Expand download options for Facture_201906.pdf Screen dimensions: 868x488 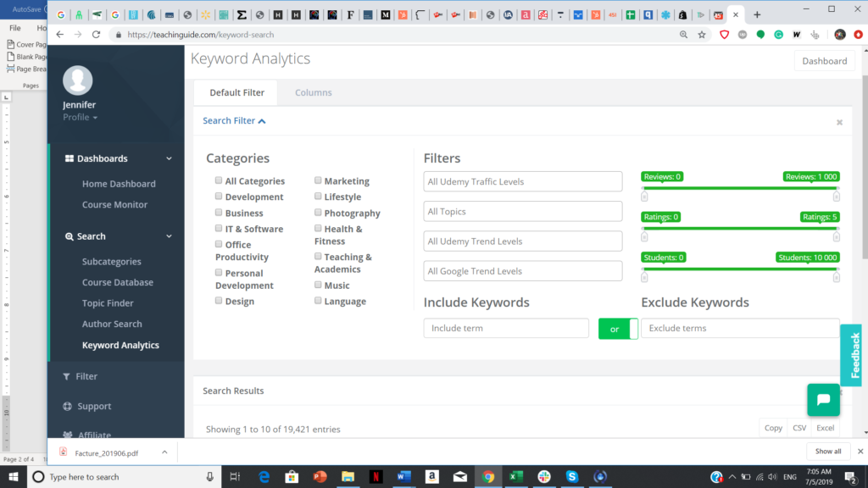pyautogui.click(x=164, y=452)
